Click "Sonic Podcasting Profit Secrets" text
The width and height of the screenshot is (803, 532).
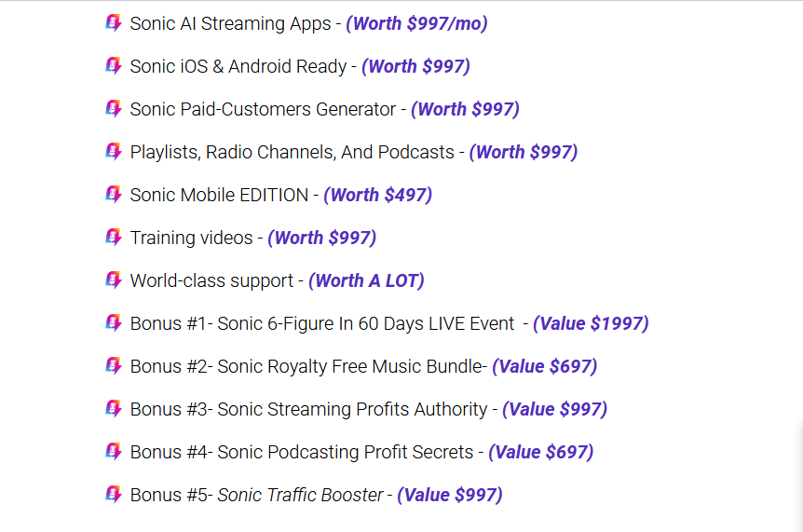(x=345, y=452)
